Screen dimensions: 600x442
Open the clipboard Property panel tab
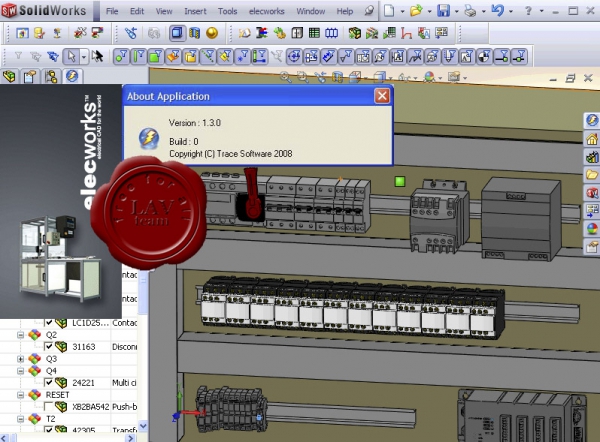[x=30, y=76]
